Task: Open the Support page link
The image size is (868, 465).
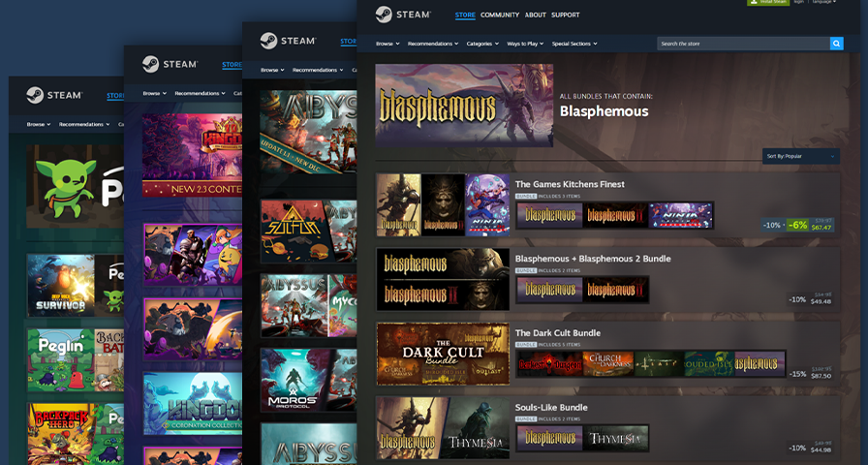Action: [566, 15]
